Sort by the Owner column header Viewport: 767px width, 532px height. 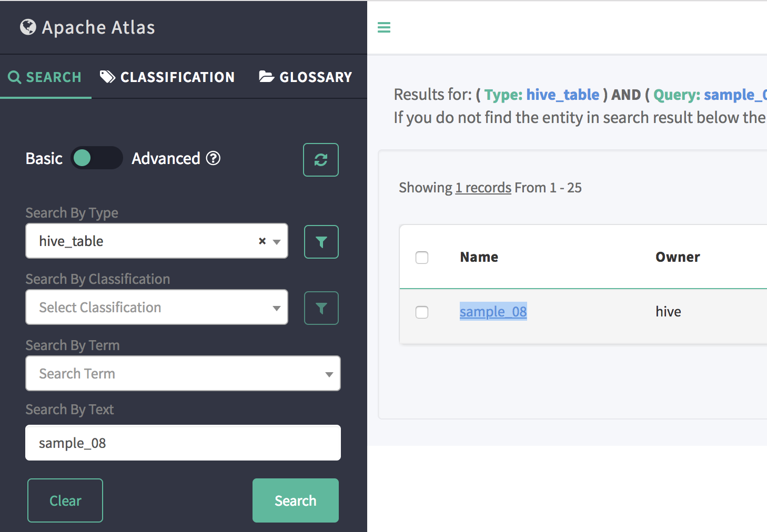pos(678,257)
